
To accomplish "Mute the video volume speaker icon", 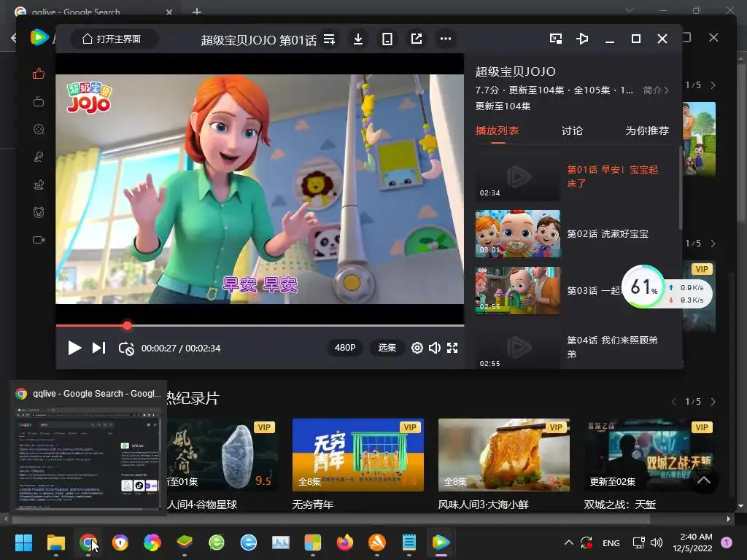I will [x=435, y=348].
